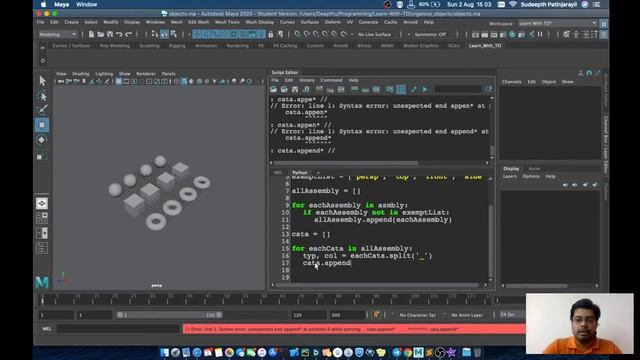Open the Windows menu in Maya
This screenshot has width=640, height=360.
155,22
